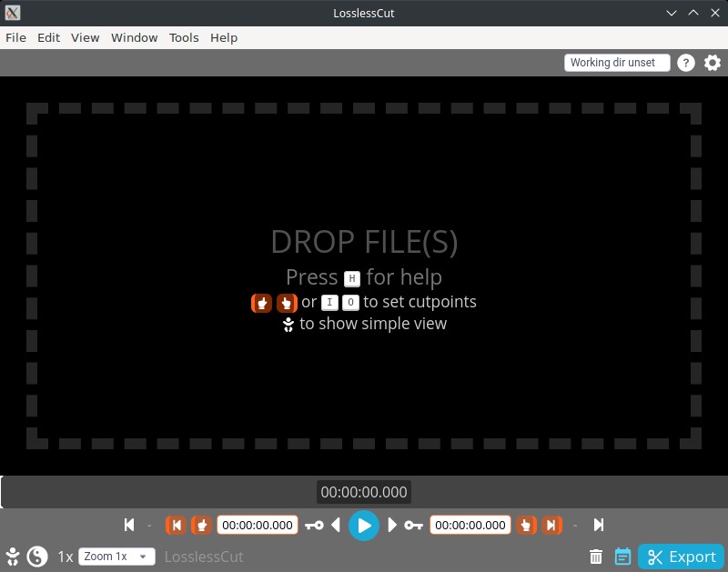Set cut start at current position
This screenshot has width=728, height=572.
pyautogui.click(x=201, y=525)
